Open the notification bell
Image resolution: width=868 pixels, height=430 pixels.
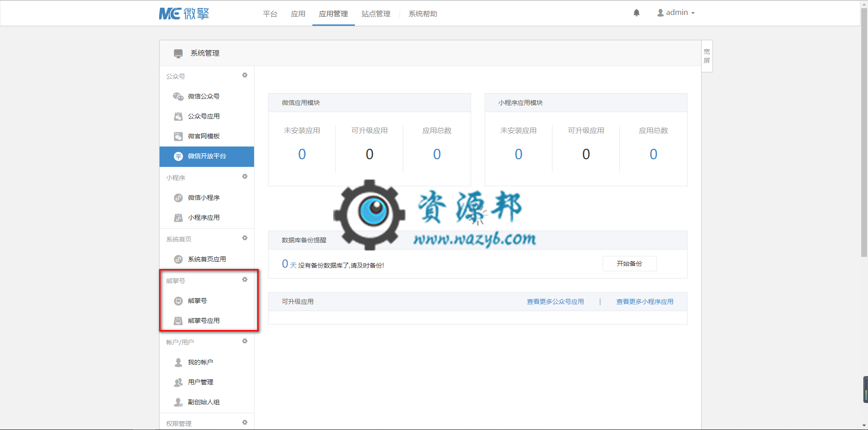coord(637,13)
